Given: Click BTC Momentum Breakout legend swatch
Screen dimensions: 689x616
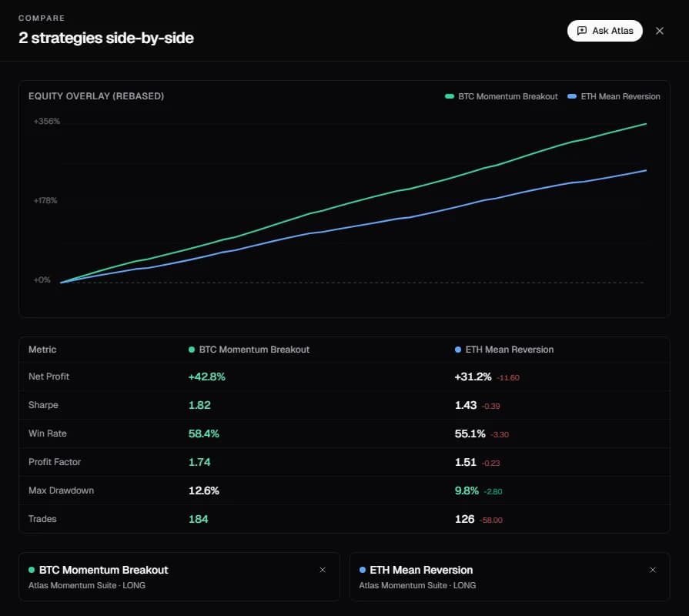Looking at the screenshot, I should click(449, 96).
